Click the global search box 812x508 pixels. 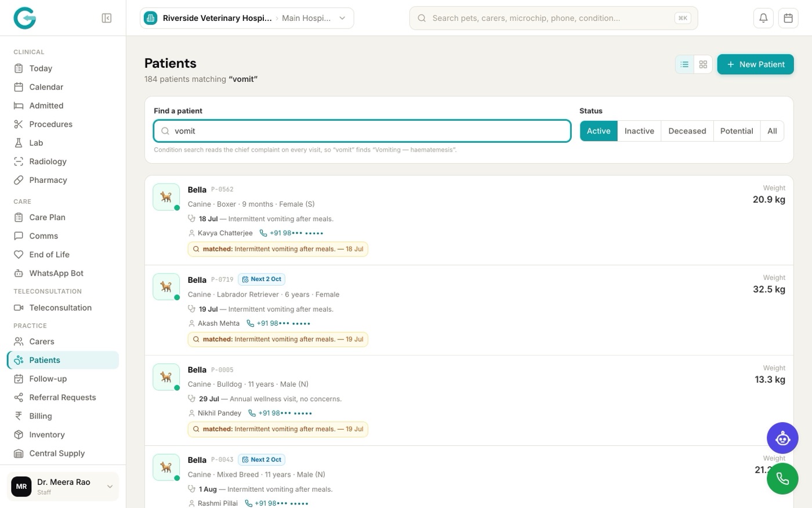(x=553, y=18)
